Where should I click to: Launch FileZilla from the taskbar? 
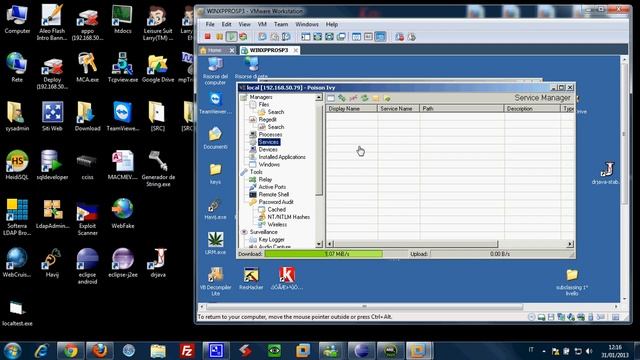(187, 351)
